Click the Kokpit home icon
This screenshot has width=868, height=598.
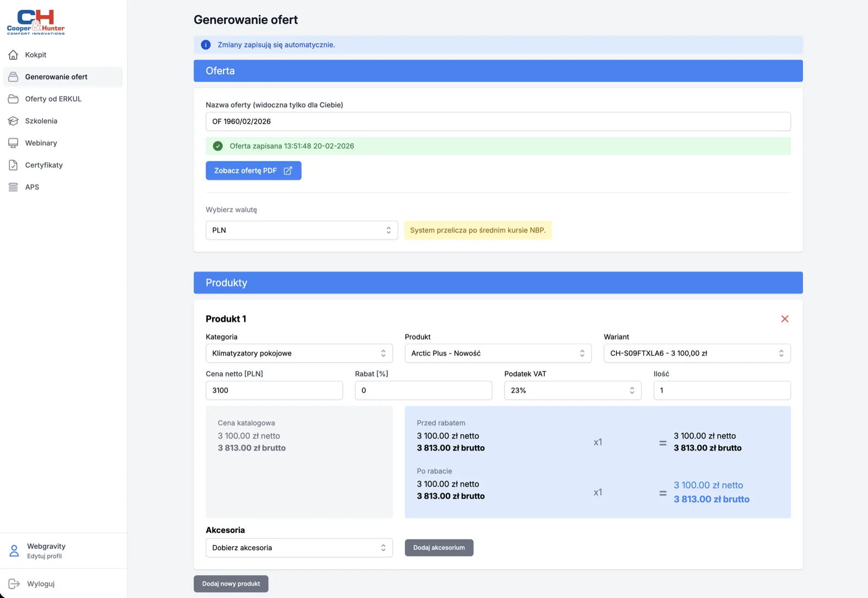point(14,55)
